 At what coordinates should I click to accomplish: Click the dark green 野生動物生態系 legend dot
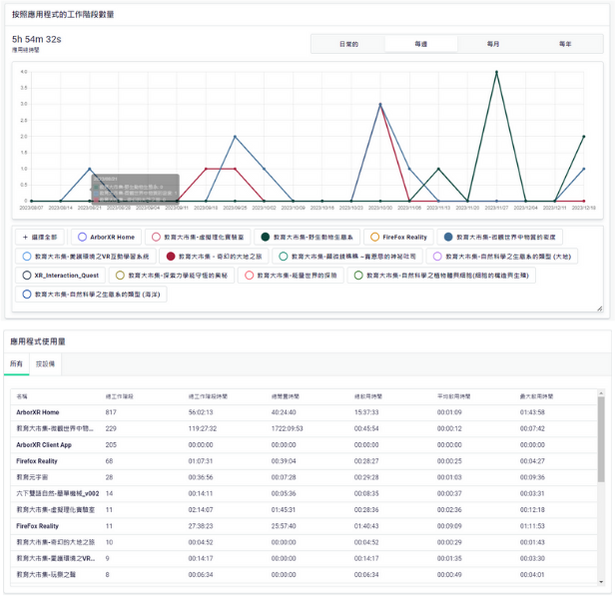(x=263, y=237)
